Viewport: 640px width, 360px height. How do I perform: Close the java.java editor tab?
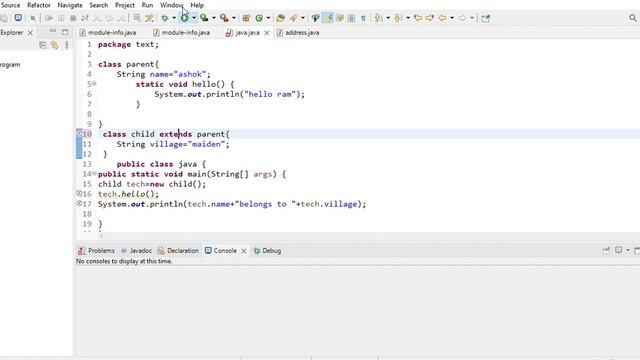pyautogui.click(x=267, y=33)
